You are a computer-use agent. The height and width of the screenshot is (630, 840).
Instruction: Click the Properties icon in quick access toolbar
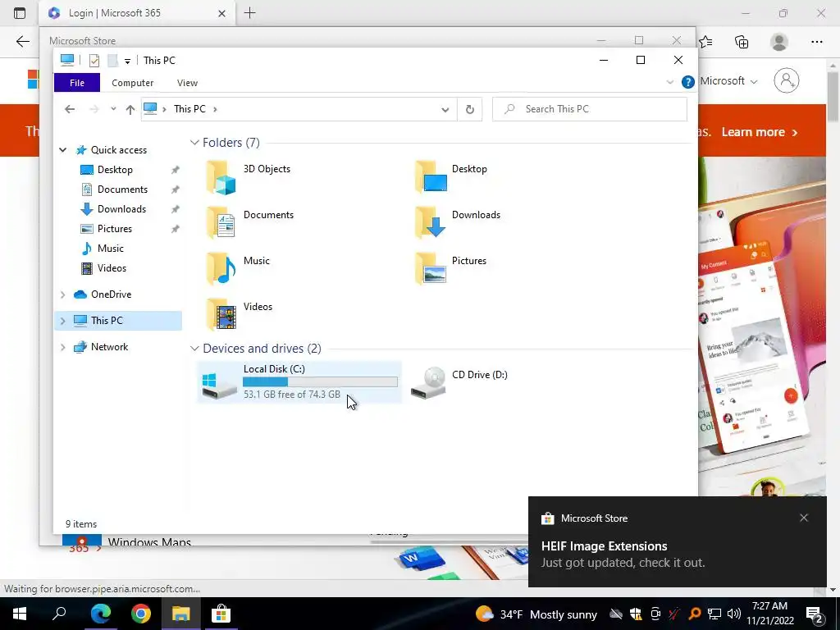coord(94,61)
